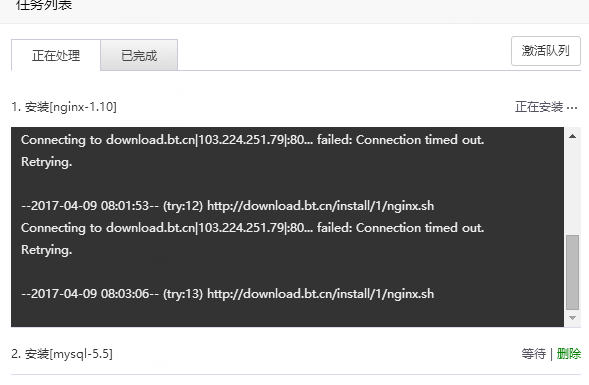The height and width of the screenshot is (385, 589).
Task: Click the topmost Connecting to download.bt.cn line
Action: [252, 140]
